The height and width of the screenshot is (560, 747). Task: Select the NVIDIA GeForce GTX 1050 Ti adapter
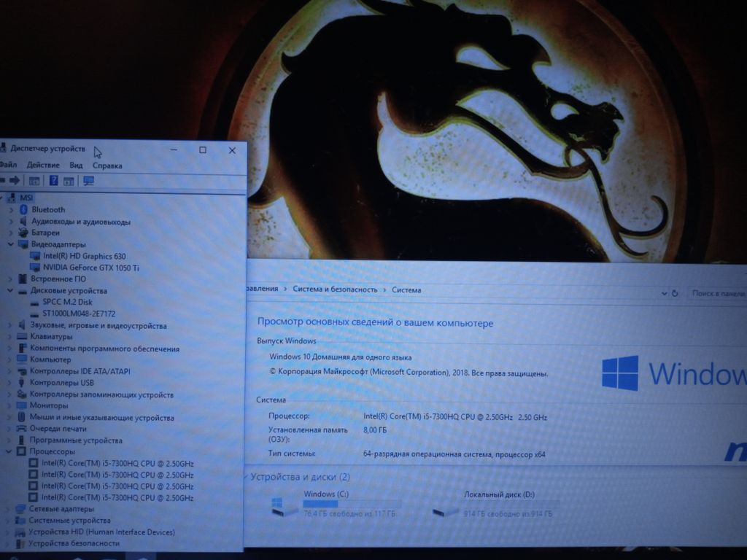90,268
